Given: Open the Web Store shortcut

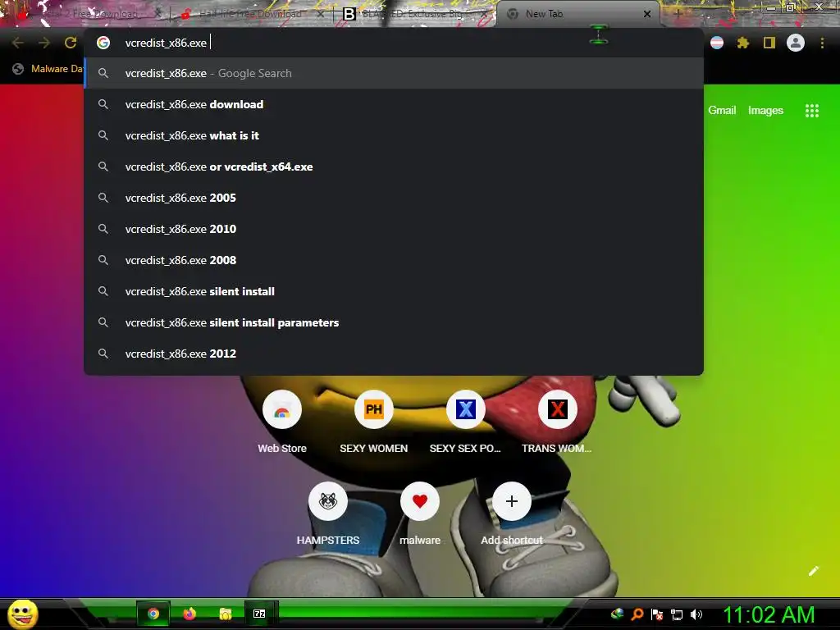Looking at the screenshot, I should tap(282, 422).
